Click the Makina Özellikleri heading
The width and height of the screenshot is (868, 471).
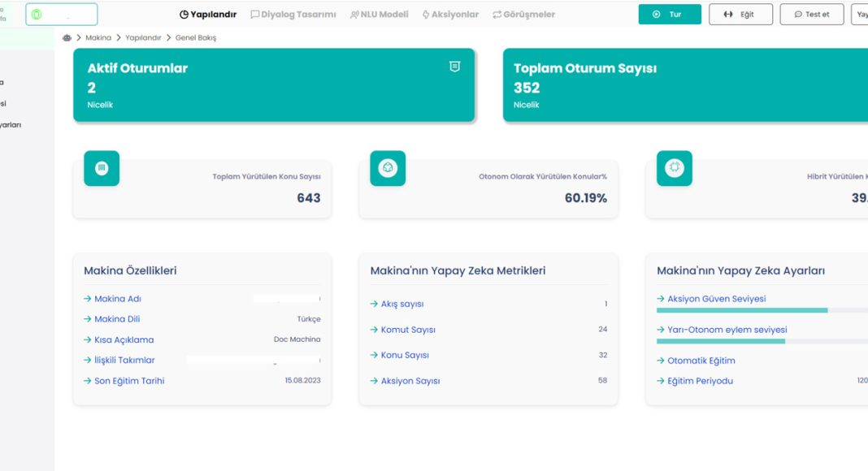(x=130, y=270)
